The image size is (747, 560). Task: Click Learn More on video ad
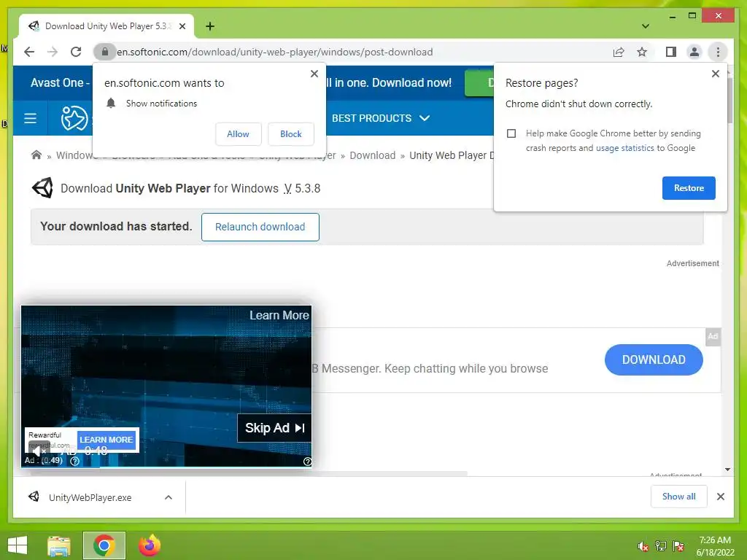tap(279, 315)
